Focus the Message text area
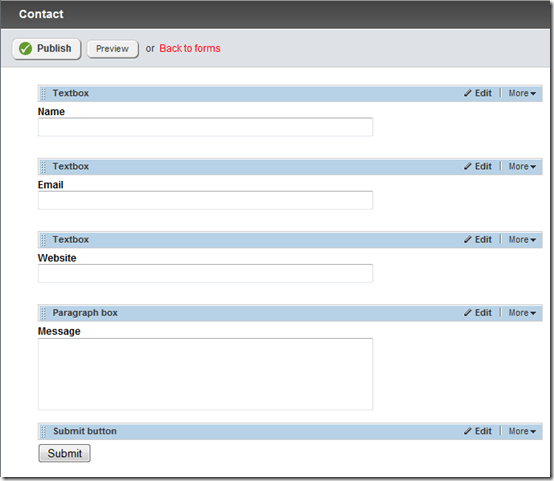This screenshot has width=554, height=481. click(x=205, y=374)
